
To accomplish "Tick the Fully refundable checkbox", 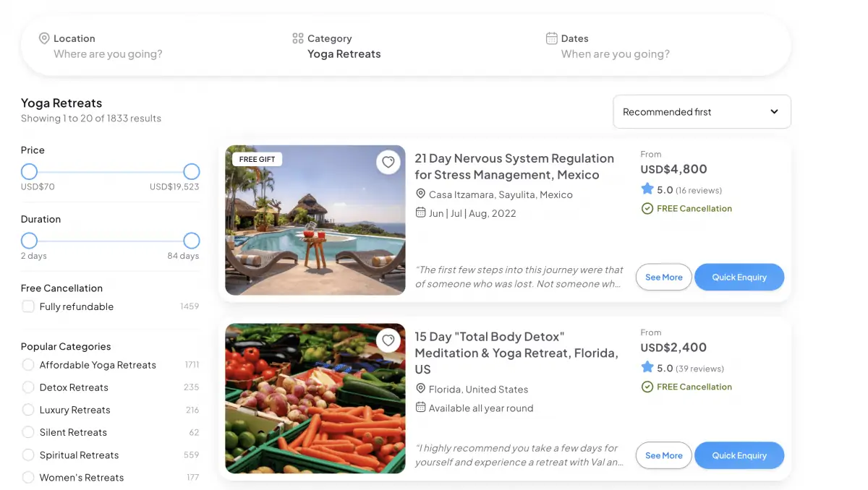I will (28, 306).
